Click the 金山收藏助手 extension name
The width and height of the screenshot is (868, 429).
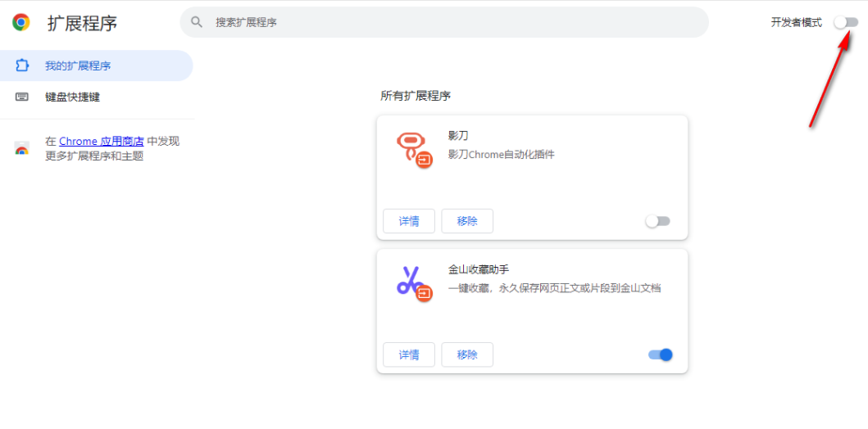pos(479,270)
